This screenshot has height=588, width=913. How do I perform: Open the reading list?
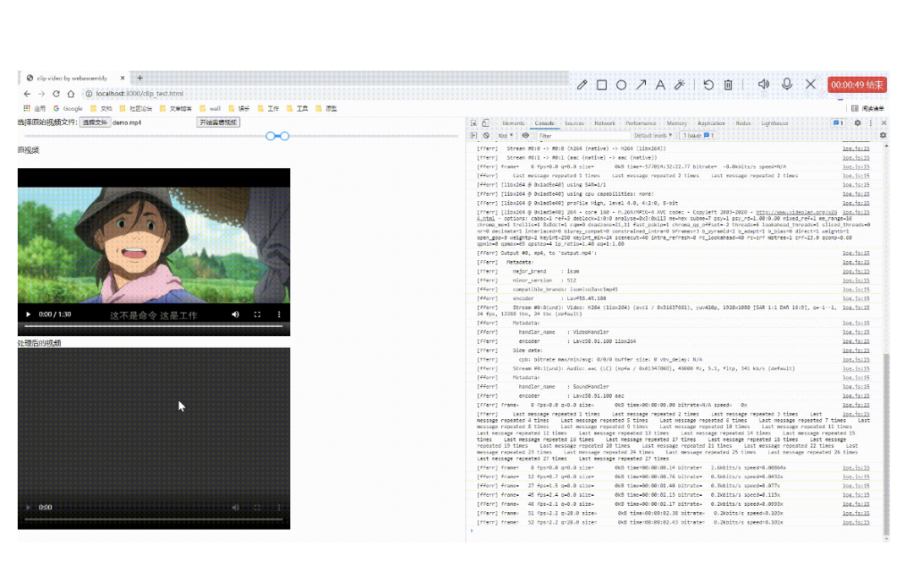pos(867,108)
